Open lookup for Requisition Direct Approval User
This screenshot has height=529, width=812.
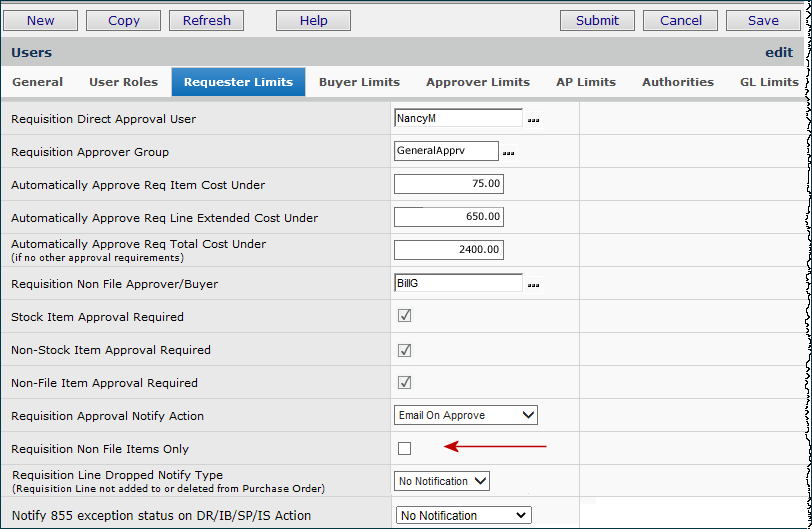(533, 119)
